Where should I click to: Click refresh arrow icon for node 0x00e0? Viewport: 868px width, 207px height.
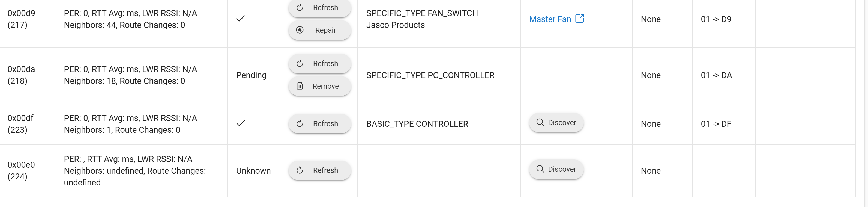pos(300,170)
